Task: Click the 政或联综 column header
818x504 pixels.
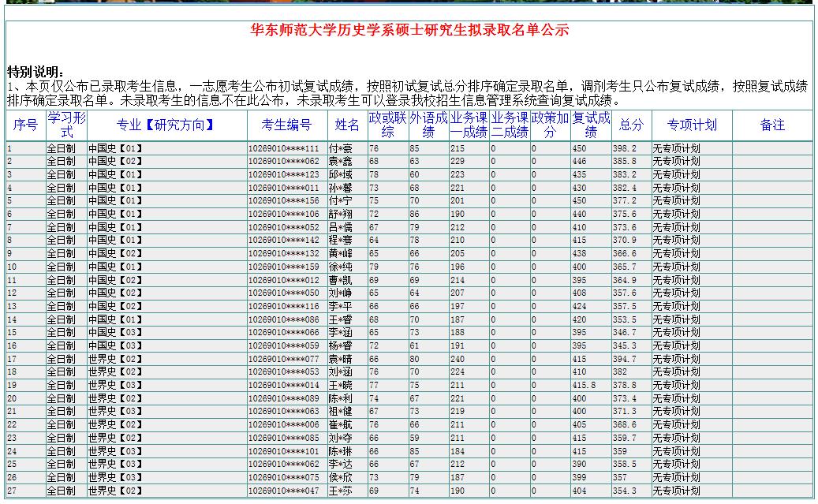Action: click(387, 125)
